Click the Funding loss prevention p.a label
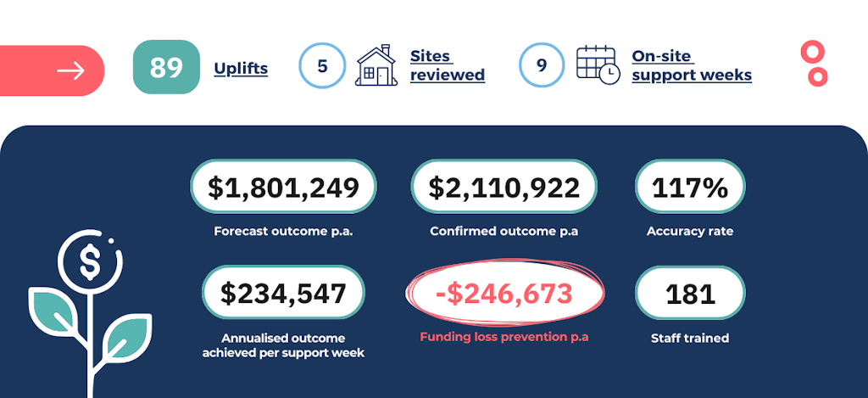This screenshot has width=868, height=398. pos(504,338)
